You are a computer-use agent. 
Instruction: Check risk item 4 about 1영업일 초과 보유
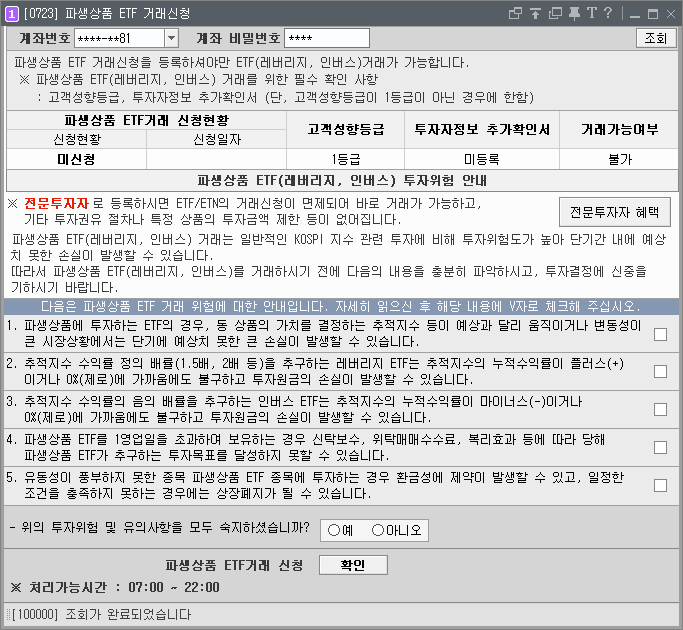pos(660,447)
